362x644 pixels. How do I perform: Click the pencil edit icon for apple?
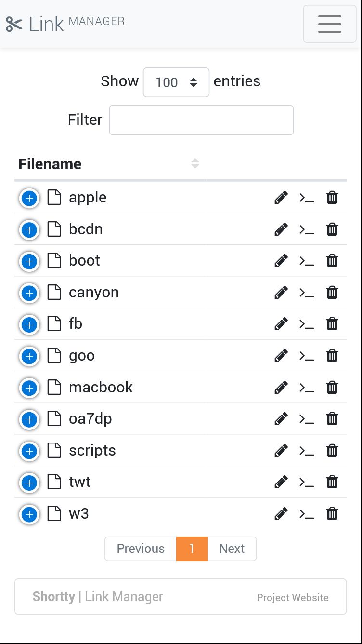(x=281, y=198)
